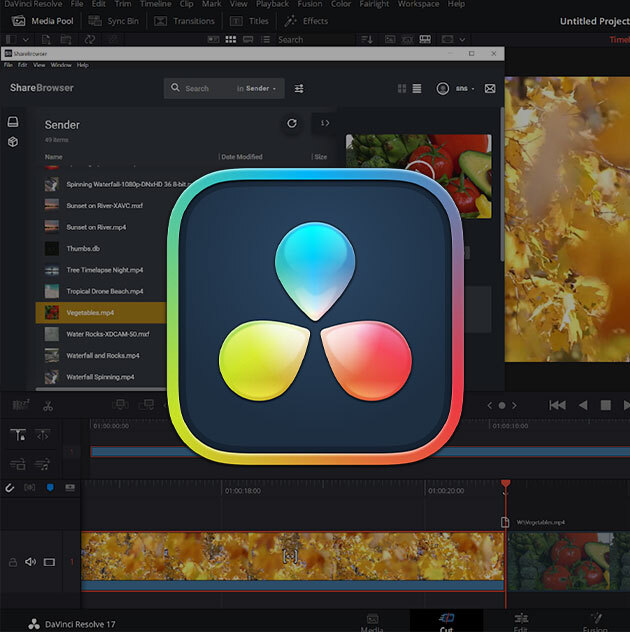Open the Playback menu
This screenshot has width=630, height=632.
pyautogui.click(x=272, y=4)
